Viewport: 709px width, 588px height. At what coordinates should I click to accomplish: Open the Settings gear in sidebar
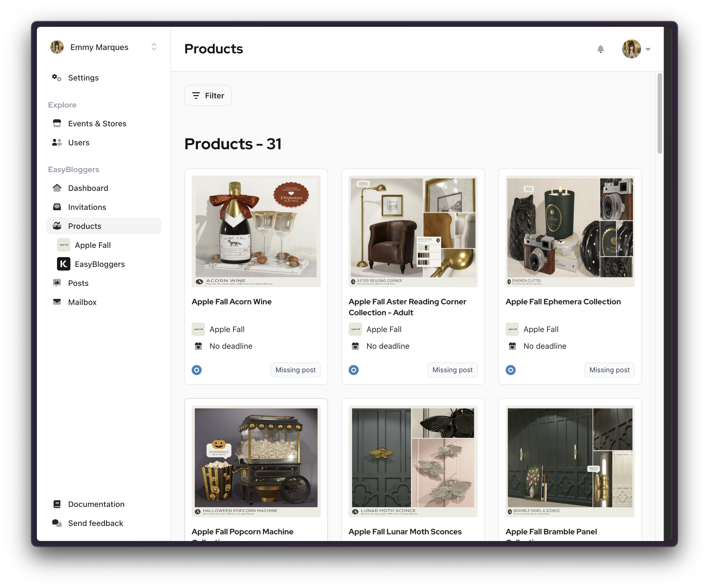57,78
